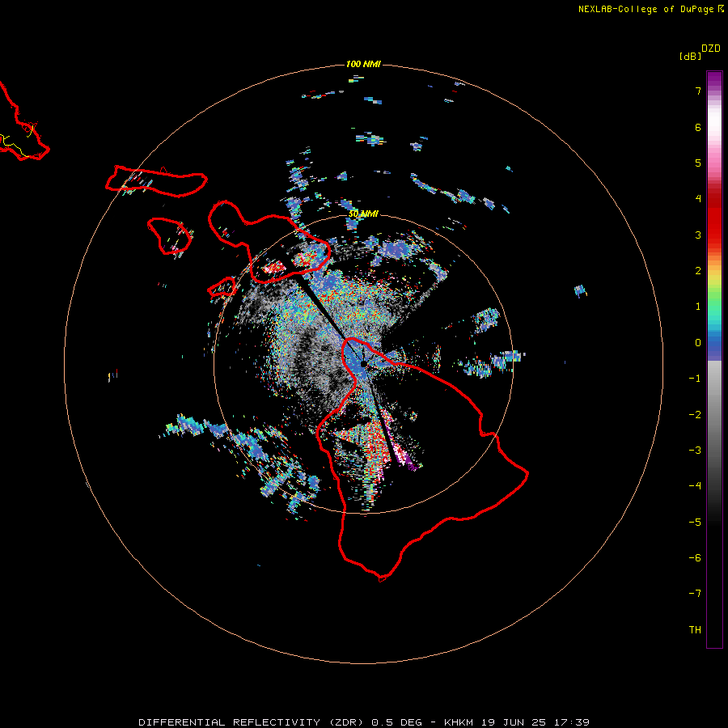Click the scale label -5
The image size is (728, 728).
click(695, 523)
